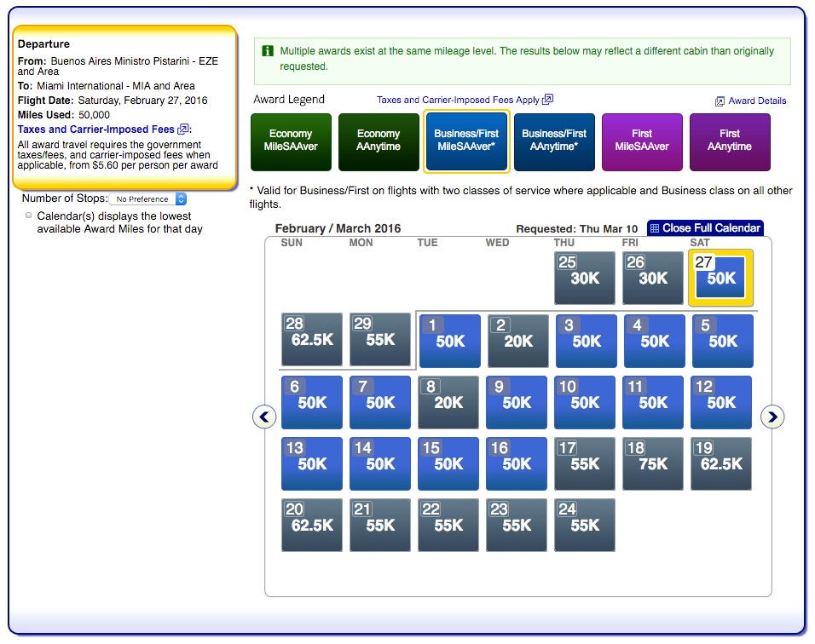Screen dimensions: 815x644
Task: Select the Business/First AAnytime award type
Action: pos(554,141)
